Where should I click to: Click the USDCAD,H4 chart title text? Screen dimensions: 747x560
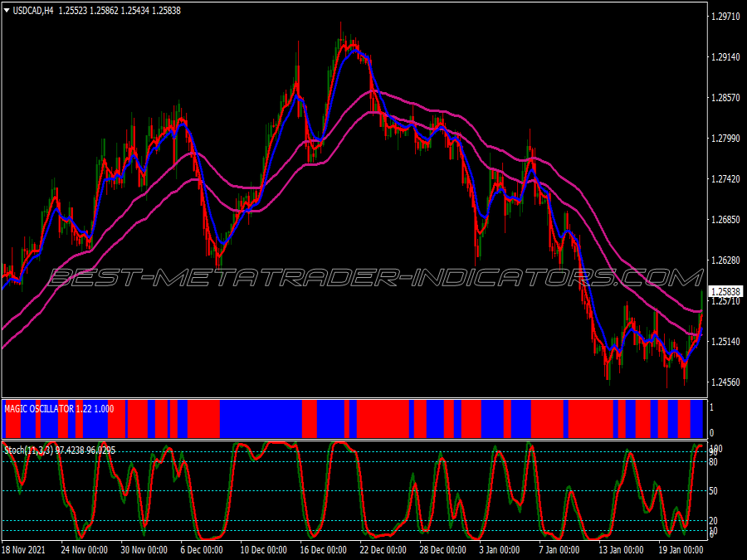tap(33, 11)
